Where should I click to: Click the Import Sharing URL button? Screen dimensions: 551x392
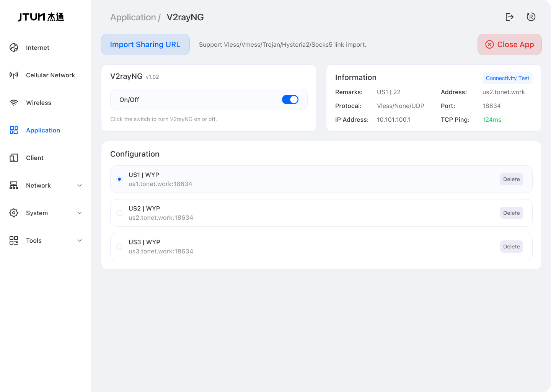click(145, 44)
